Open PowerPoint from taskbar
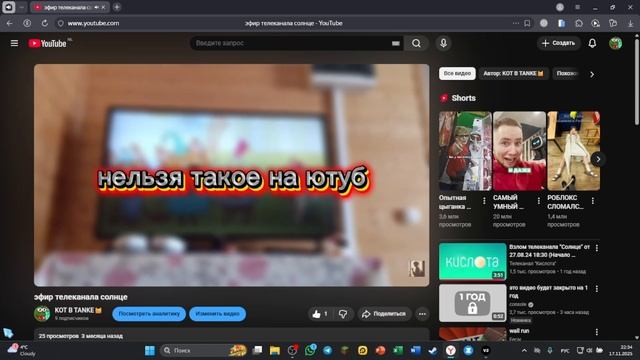The width and height of the screenshot is (640, 360). [x=380, y=350]
